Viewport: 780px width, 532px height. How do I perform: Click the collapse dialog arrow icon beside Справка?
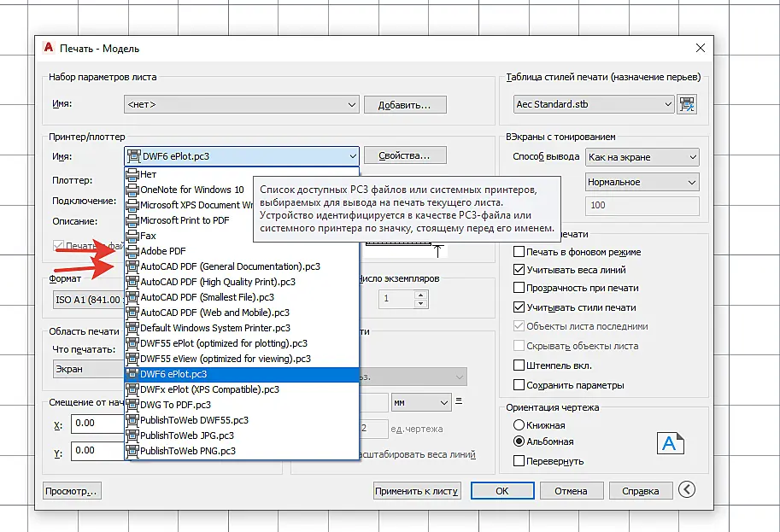click(x=687, y=490)
